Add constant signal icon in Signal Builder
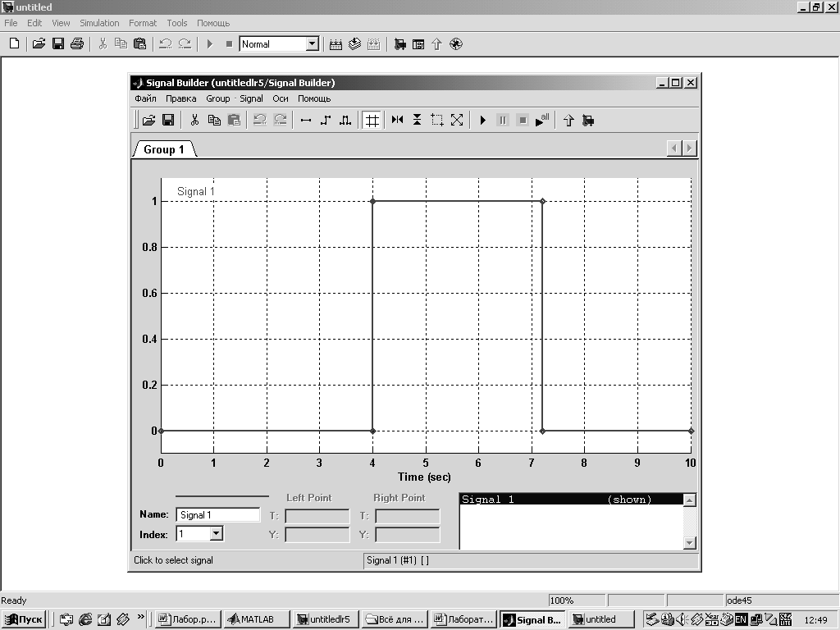Screen dimensions: 840x630 point(306,120)
